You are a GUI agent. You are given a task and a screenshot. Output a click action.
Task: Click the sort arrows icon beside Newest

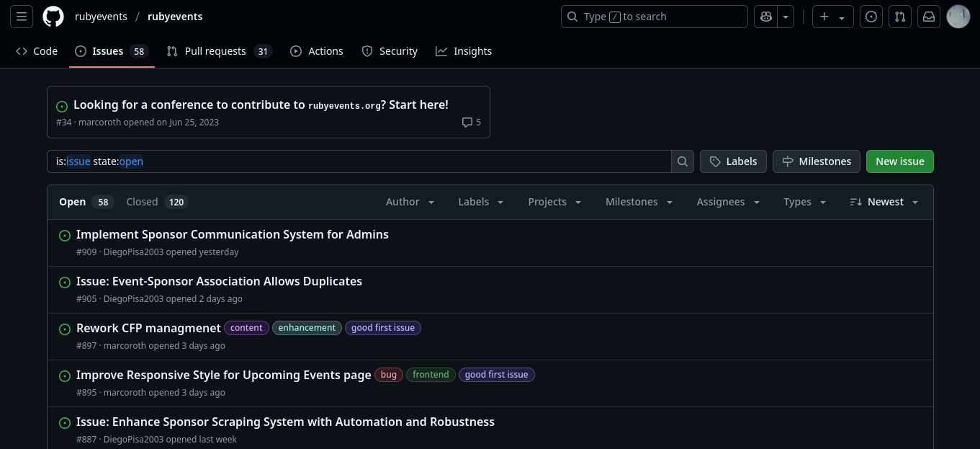point(856,202)
